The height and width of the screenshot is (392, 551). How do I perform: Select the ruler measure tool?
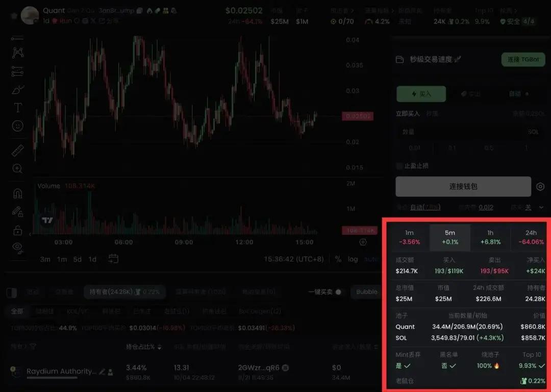(x=17, y=151)
